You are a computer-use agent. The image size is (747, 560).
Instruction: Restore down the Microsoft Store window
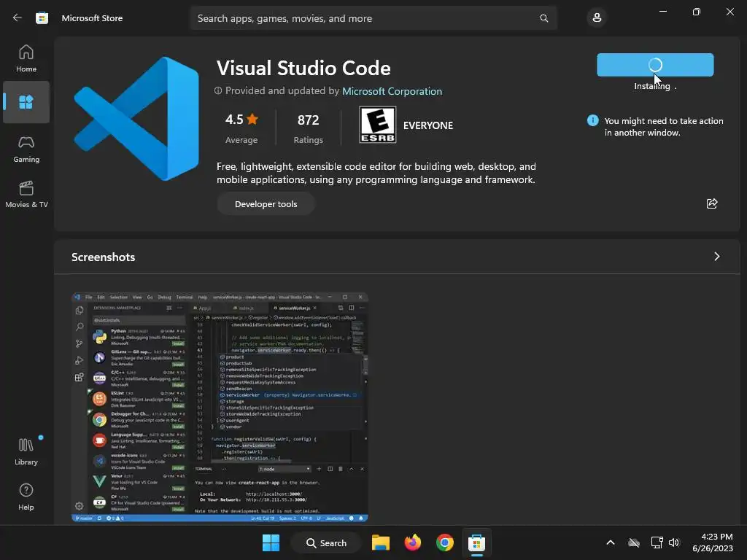pos(697,12)
